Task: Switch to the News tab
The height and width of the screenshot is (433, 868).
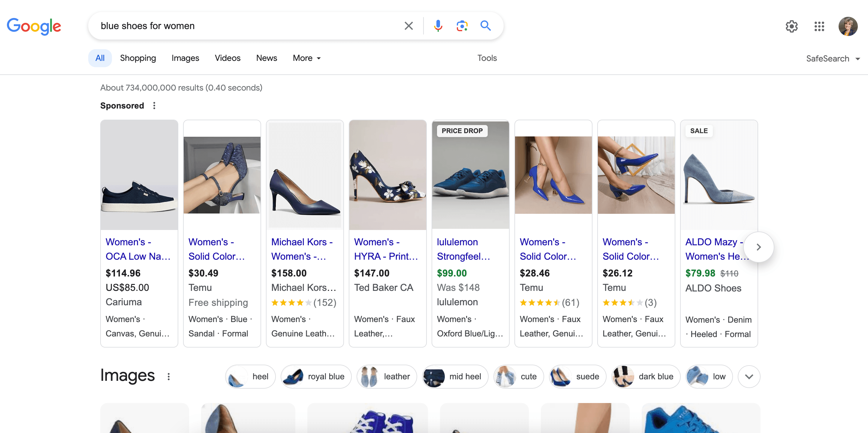Action: point(266,58)
